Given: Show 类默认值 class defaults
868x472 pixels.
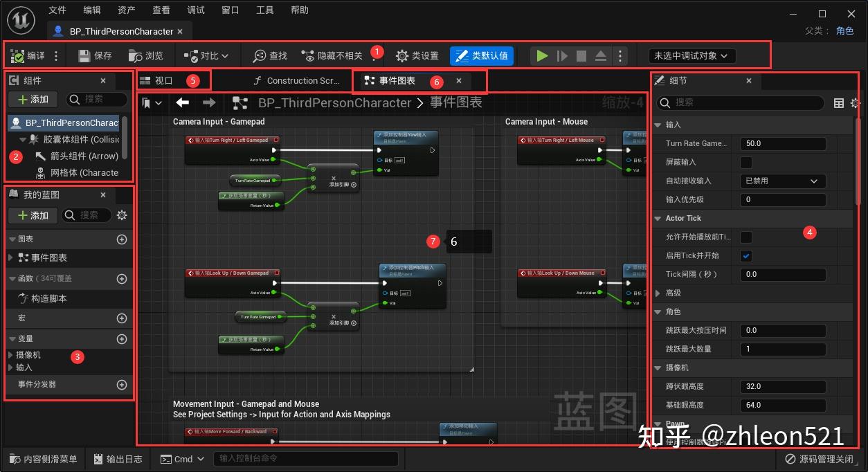Looking at the screenshot, I should pyautogui.click(x=482, y=55).
